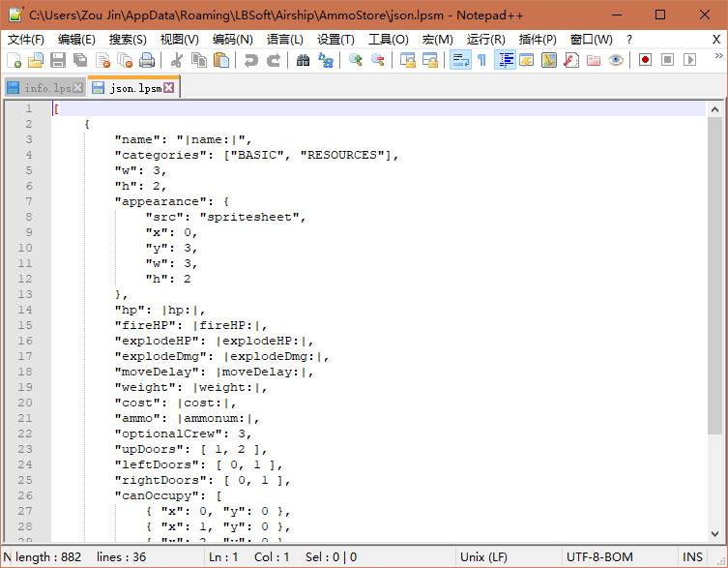Open user defined language dialog icon
This screenshot has width=728, height=568.
click(527, 60)
